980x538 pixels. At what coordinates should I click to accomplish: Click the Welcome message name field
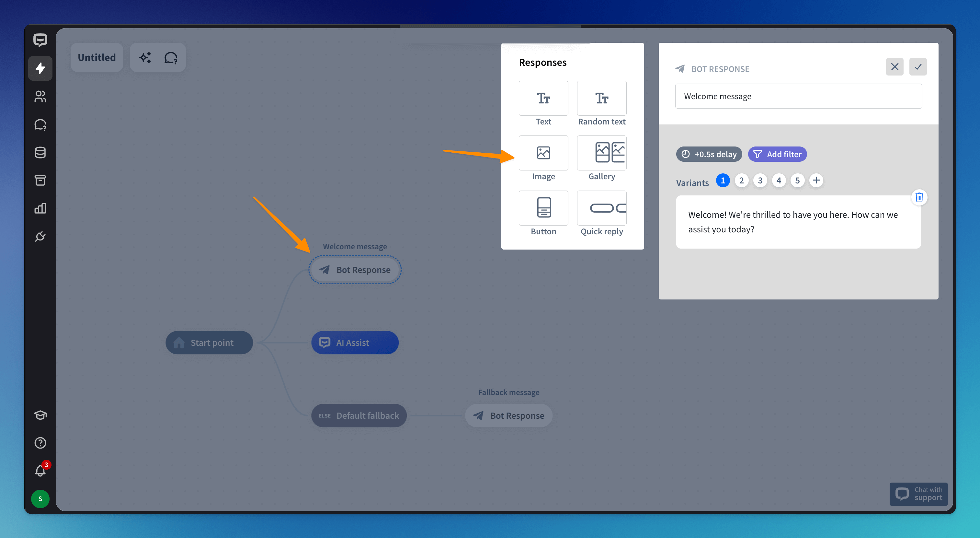(x=798, y=96)
